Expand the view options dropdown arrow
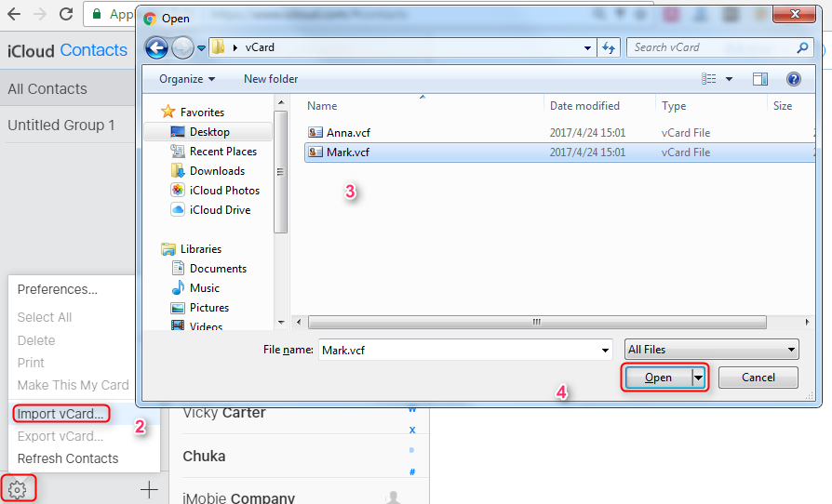The height and width of the screenshot is (504, 832). pos(729,79)
